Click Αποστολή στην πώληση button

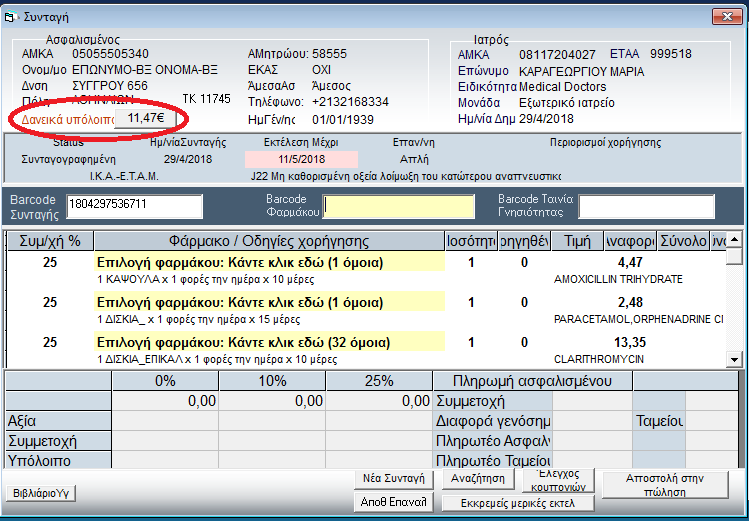[664, 485]
